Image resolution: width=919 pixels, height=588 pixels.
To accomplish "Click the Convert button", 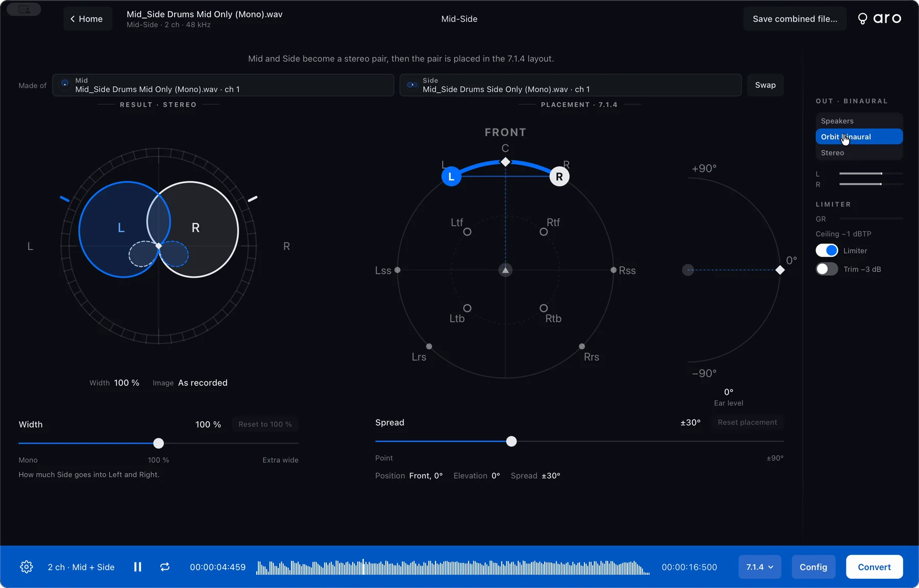I will tap(874, 567).
